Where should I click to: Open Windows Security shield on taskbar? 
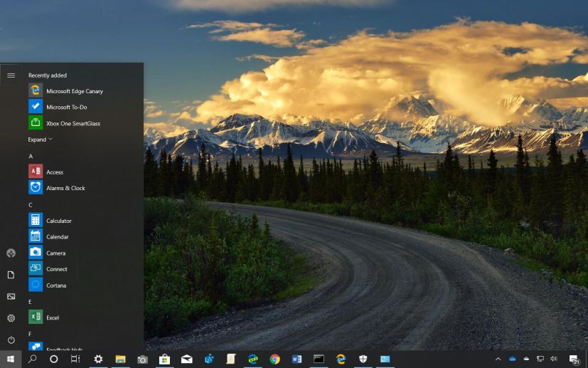coord(363,359)
